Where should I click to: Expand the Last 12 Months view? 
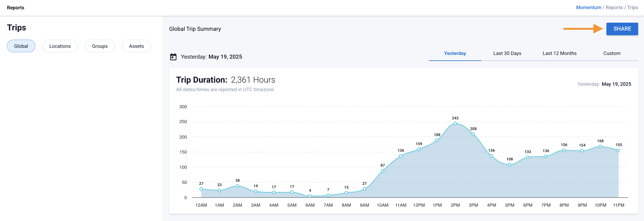point(560,53)
